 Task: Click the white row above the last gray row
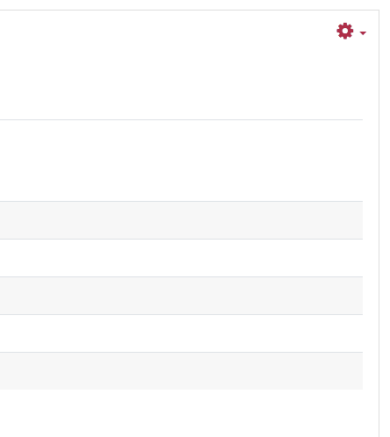181,333
